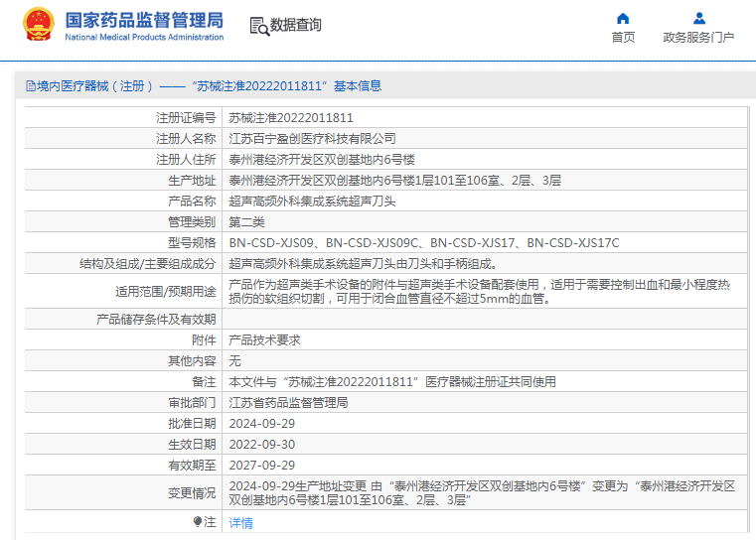
Task: Click the document icon before 境内医疗器械
Action: [31, 86]
